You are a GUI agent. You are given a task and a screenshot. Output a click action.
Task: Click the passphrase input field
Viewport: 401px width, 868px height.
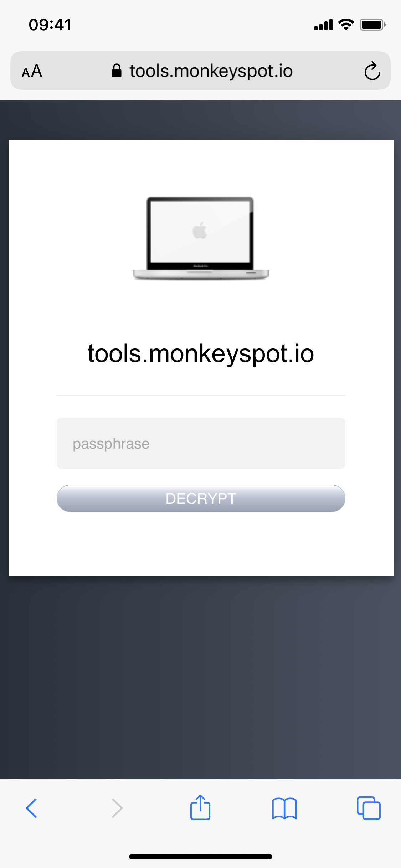pos(201,443)
